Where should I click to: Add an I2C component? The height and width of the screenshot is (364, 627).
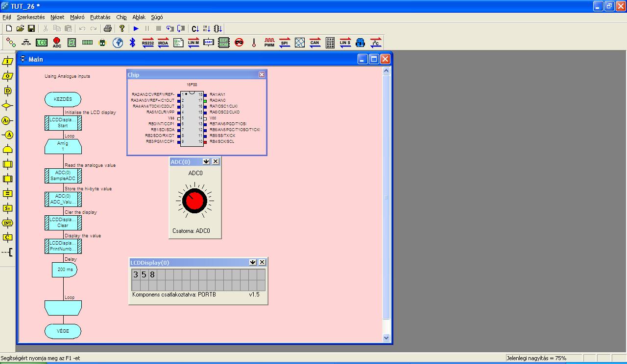pyautogui.click(x=376, y=43)
